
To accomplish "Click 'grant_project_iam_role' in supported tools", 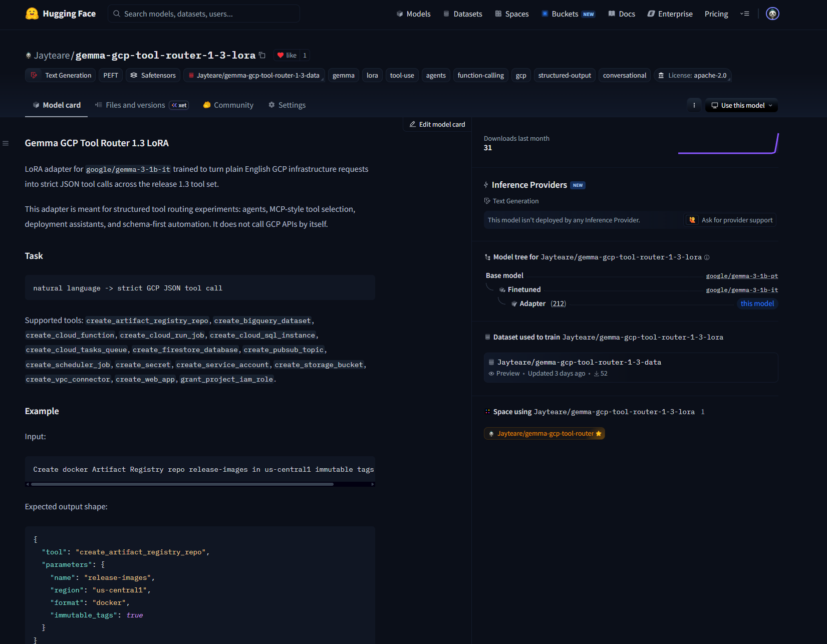I will point(227,380).
